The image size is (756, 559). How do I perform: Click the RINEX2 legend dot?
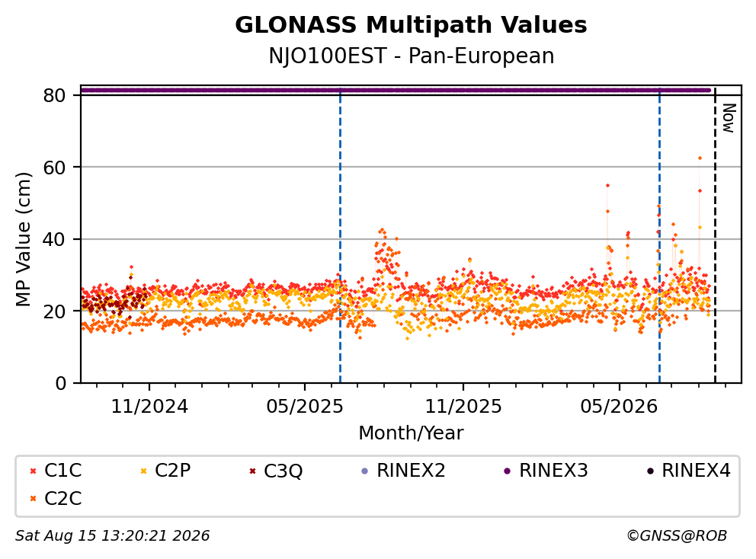pyautogui.click(x=364, y=471)
